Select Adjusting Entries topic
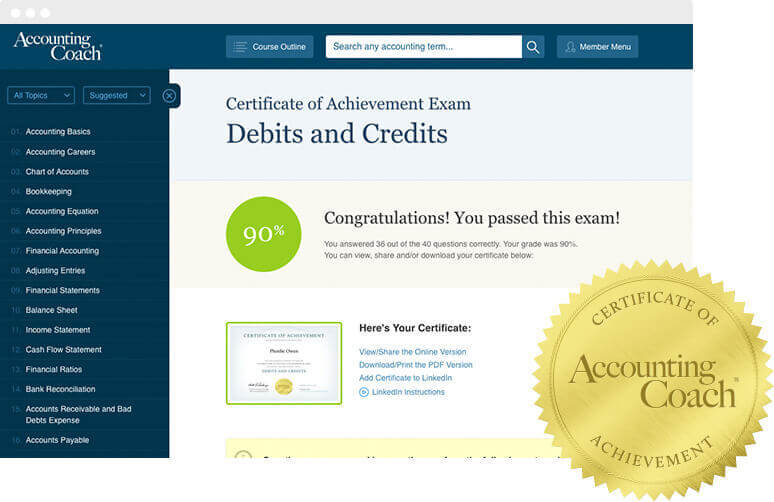 click(x=55, y=270)
